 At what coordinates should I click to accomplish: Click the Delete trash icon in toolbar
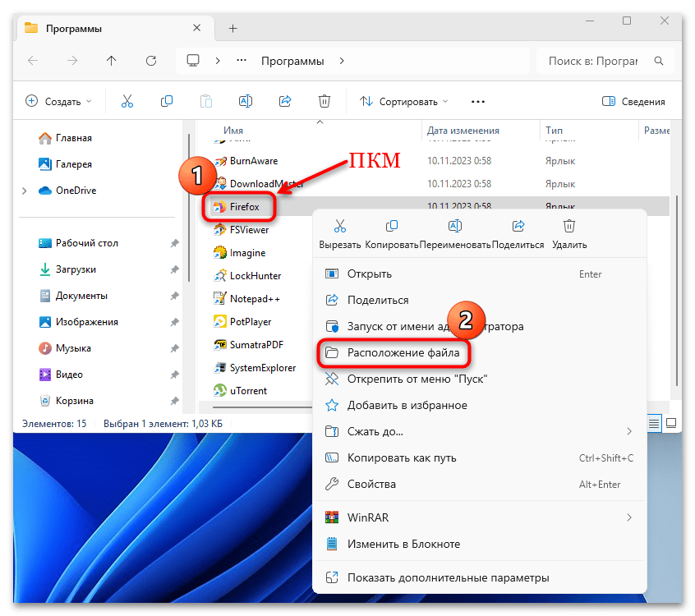(324, 102)
